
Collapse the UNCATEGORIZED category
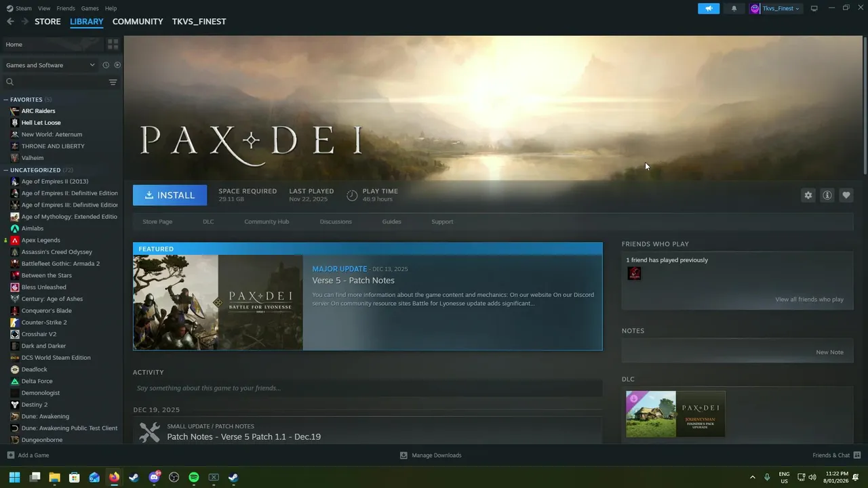coord(6,170)
